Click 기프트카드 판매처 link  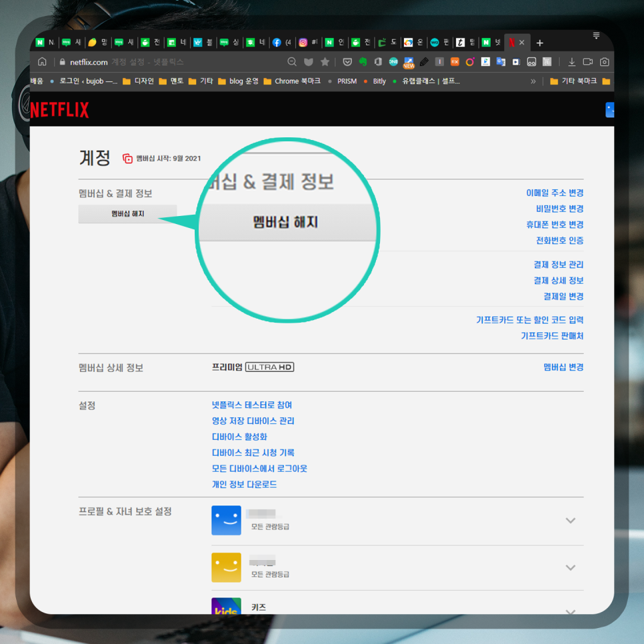point(552,335)
